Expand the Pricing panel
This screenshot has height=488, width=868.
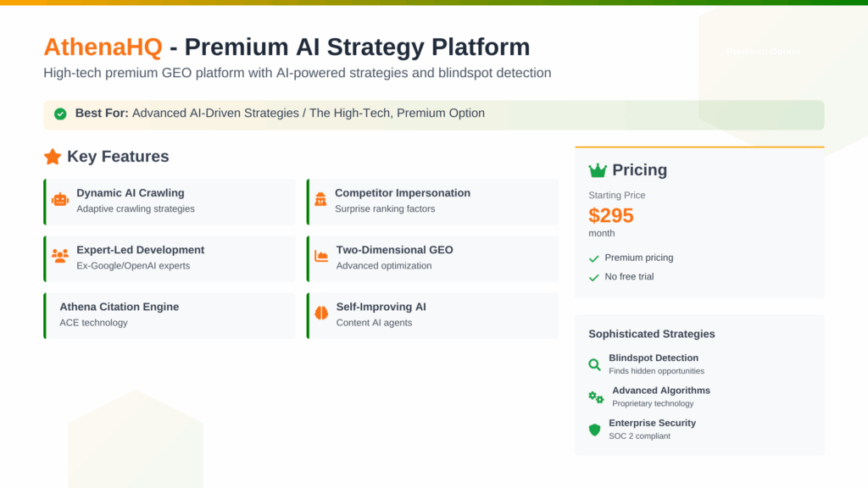click(x=636, y=169)
